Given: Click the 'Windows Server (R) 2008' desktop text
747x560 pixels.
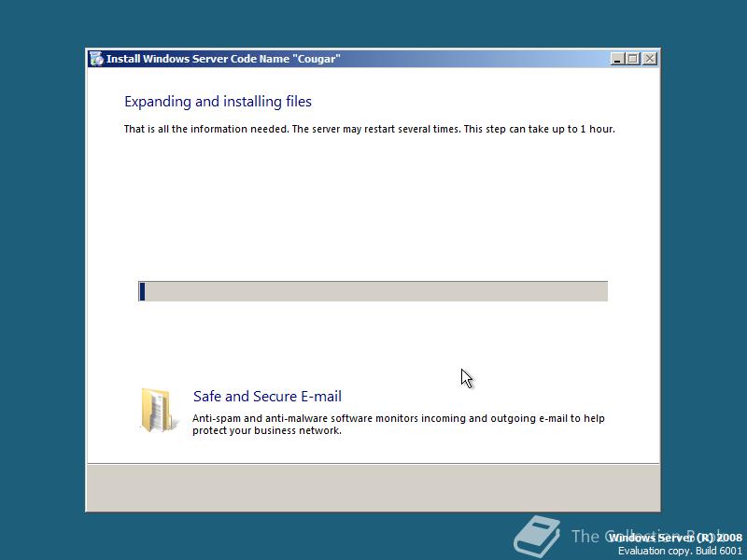Looking at the screenshot, I should tap(675, 538).
